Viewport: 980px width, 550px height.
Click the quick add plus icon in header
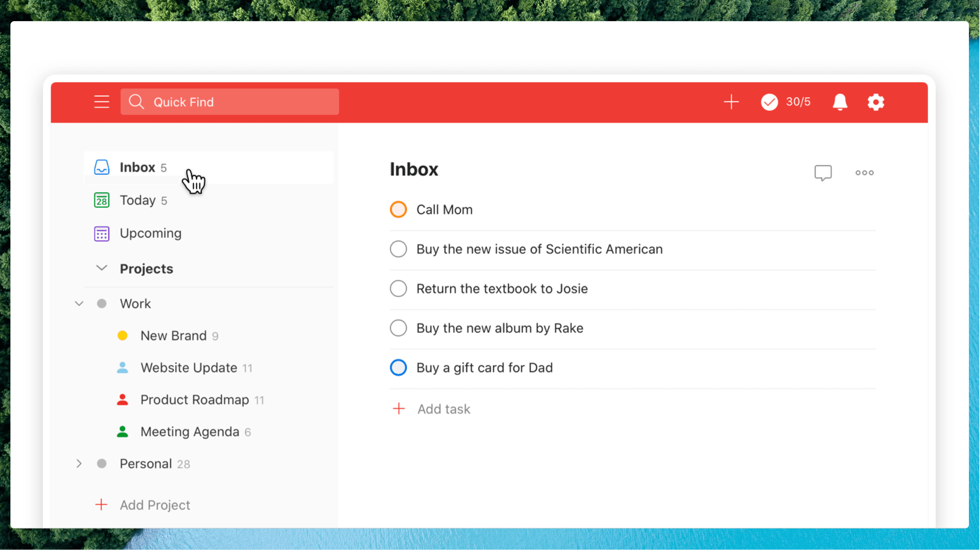tap(731, 102)
